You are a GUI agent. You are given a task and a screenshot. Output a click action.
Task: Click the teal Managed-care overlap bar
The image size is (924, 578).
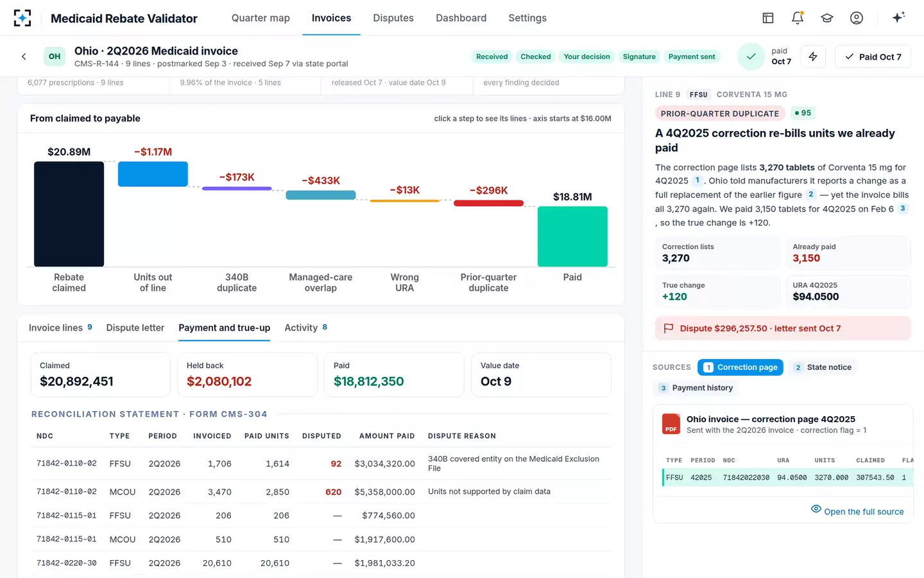point(321,195)
